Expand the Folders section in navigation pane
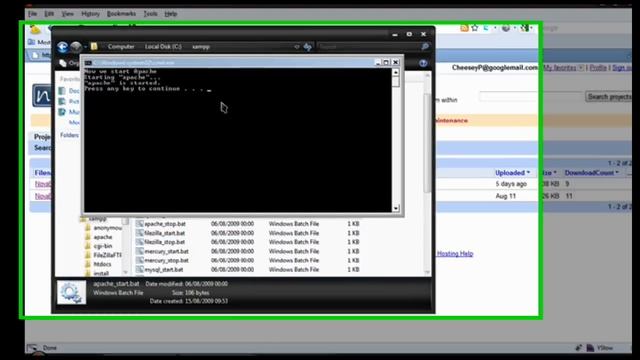The image size is (640, 360). tap(69, 135)
